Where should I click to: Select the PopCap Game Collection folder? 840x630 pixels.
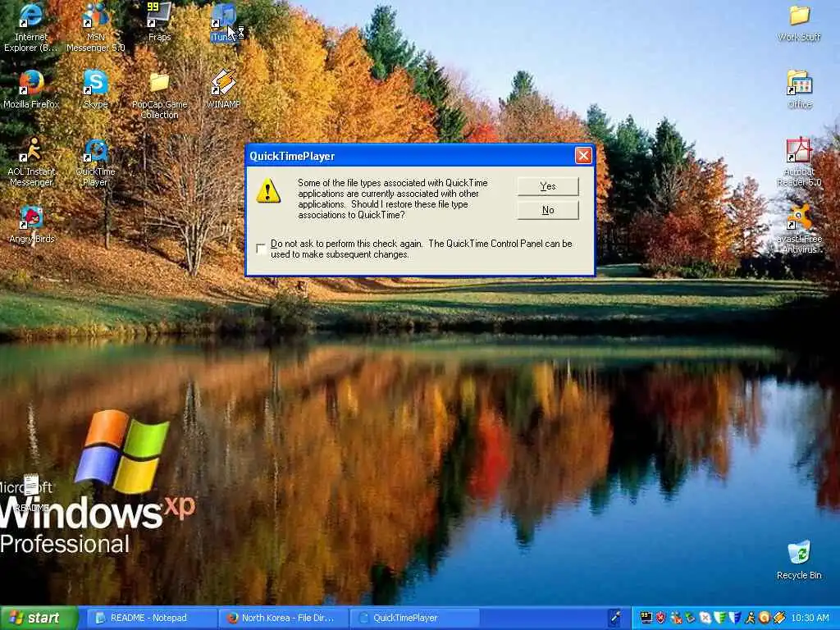(x=159, y=95)
